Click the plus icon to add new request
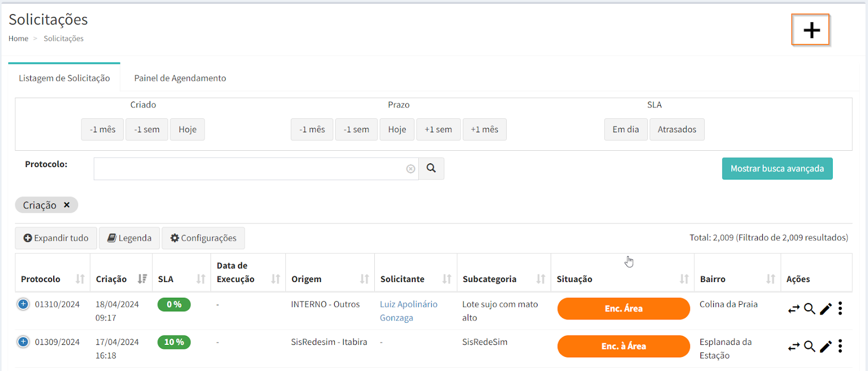Image resolution: width=868 pixels, height=371 pixels. (x=810, y=30)
